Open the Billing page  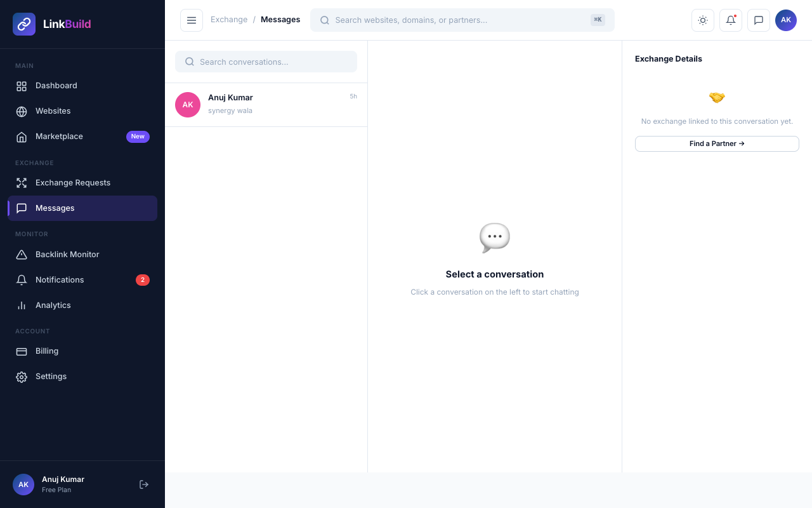point(82,351)
